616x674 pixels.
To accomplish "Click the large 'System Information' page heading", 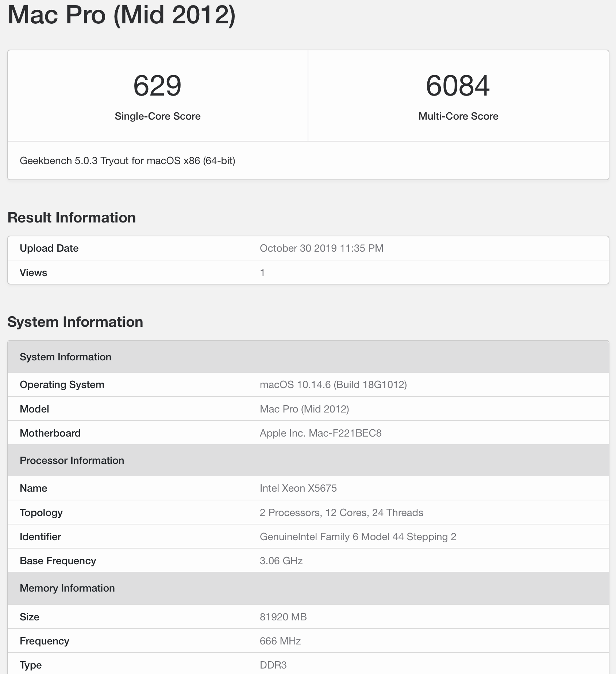I will click(x=75, y=322).
